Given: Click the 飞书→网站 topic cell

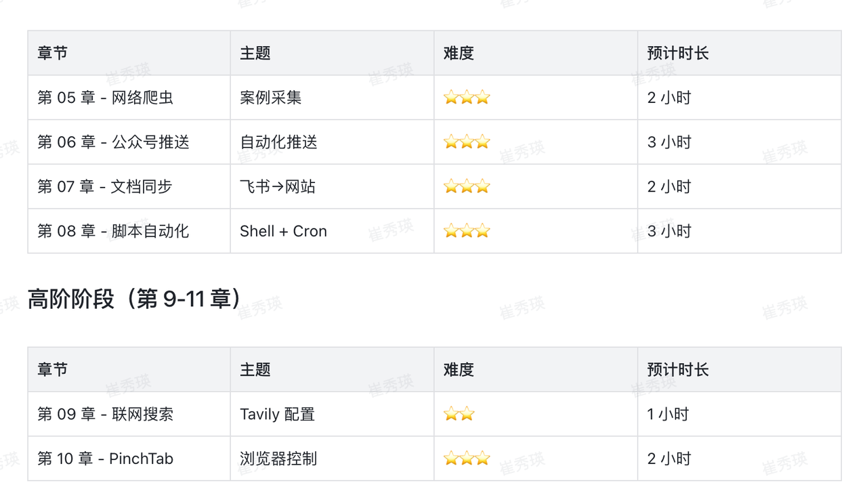Looking at the screenshot, I should pos(278,187).
